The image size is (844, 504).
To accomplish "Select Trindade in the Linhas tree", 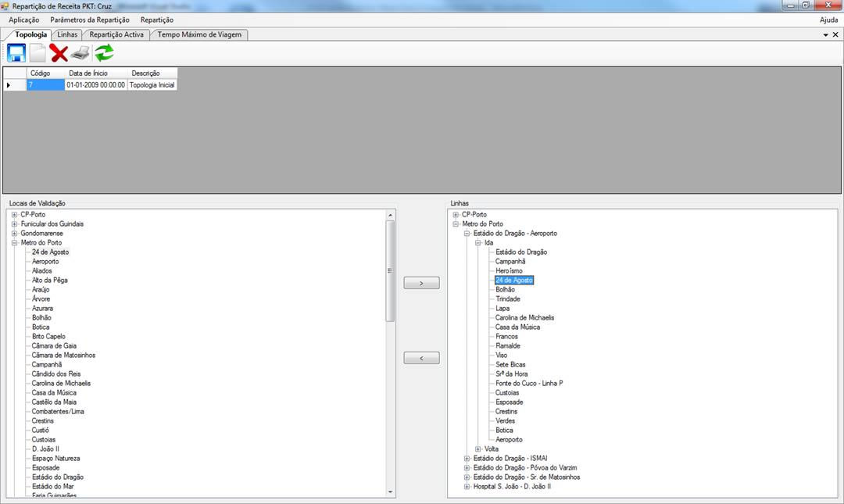I will tap(507, 299).
